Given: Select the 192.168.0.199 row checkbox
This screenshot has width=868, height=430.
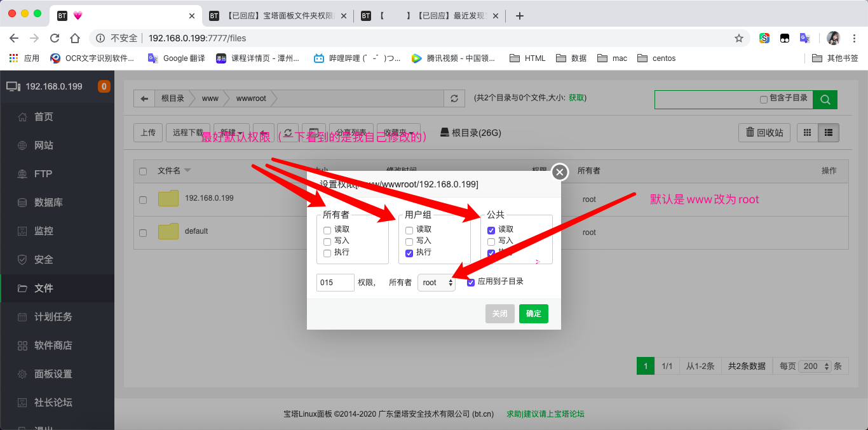Looking at the screenshot, I should [x=143, y=199].
